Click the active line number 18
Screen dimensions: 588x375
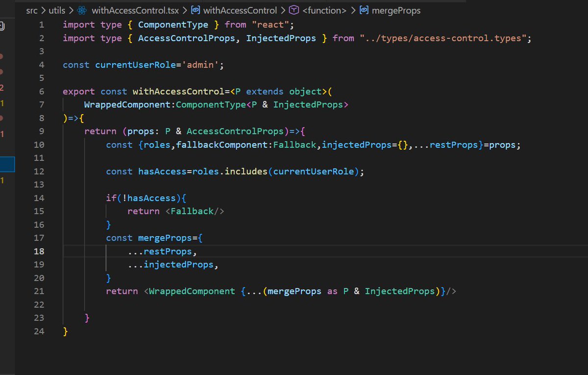39,251
